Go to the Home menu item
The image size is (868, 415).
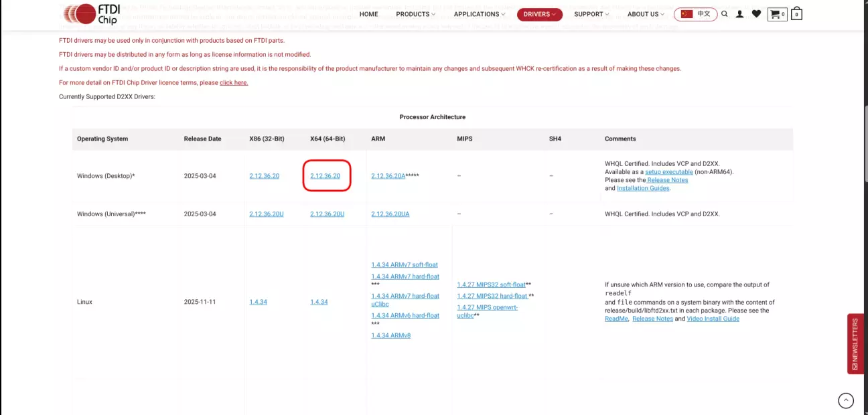[x=368, y=14]
